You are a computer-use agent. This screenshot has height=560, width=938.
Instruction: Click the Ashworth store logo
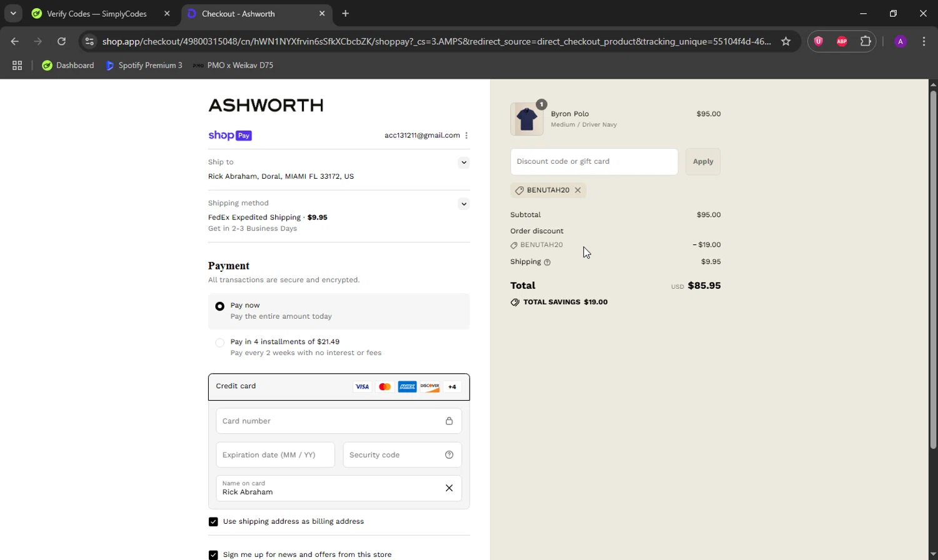(266, 105)
